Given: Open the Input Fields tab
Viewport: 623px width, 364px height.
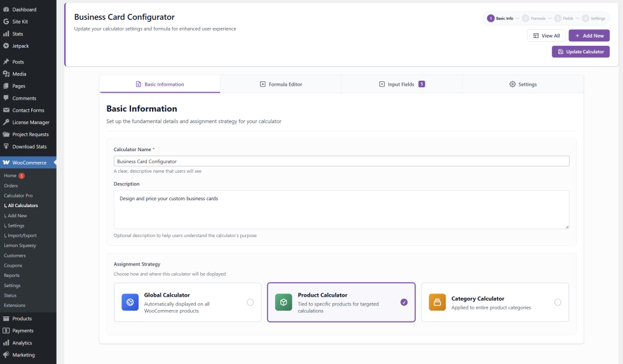Looking at the screenshot, I should pos(402,84).
